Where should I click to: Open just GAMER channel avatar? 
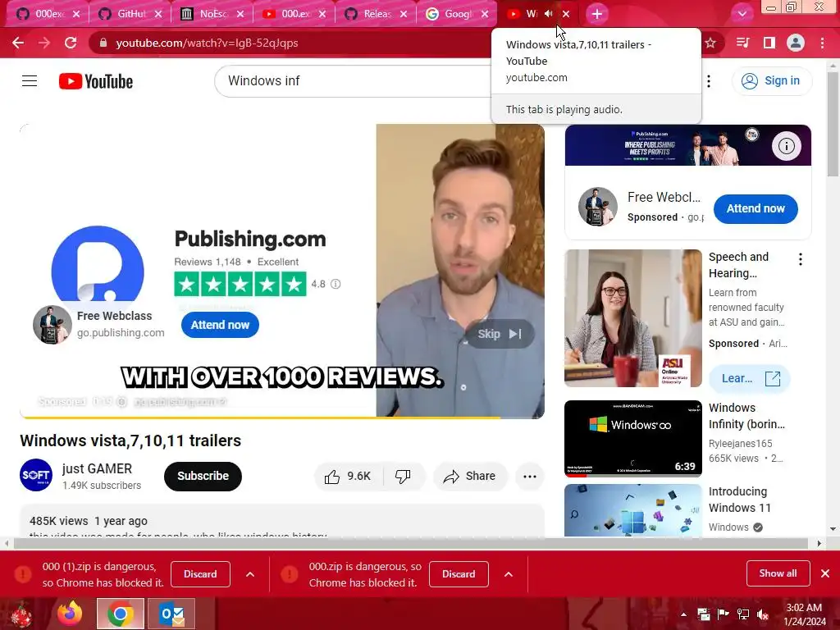36,475
